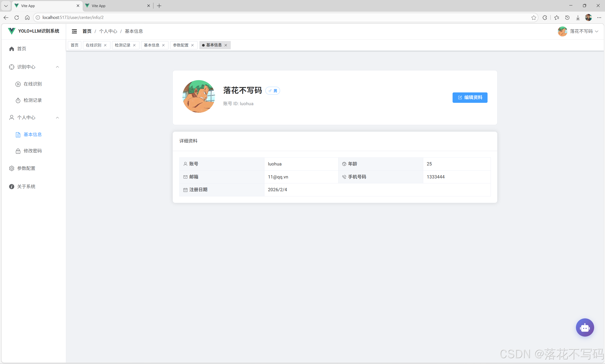
Task: Switch to the 检测记录 tab
Action: pos(123,45)
